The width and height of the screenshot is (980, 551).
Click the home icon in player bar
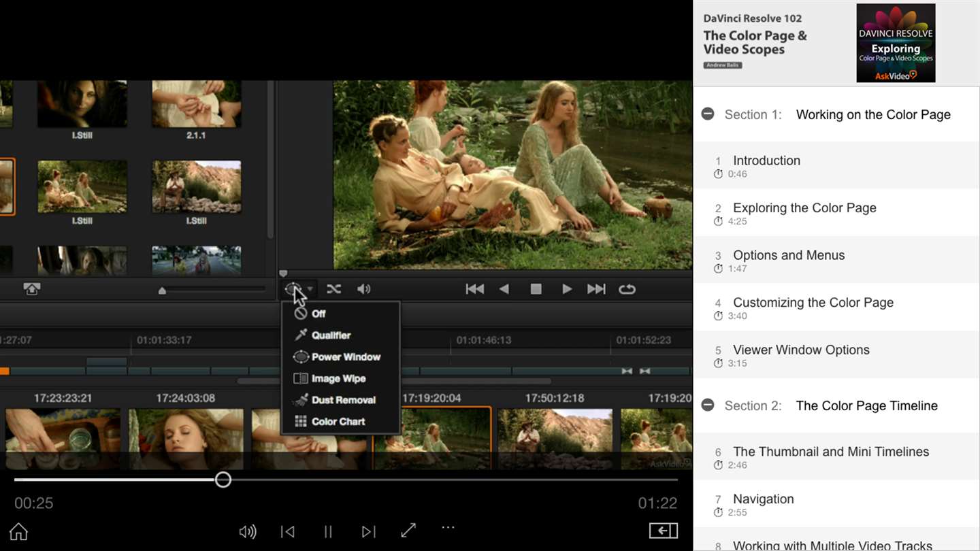coord(18,531)
